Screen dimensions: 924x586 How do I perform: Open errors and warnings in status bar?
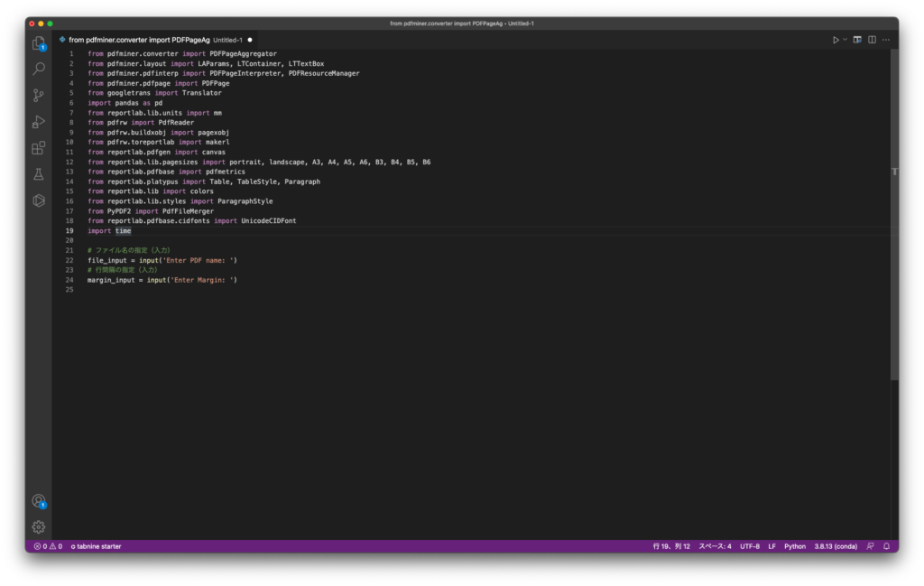(48, 546)
